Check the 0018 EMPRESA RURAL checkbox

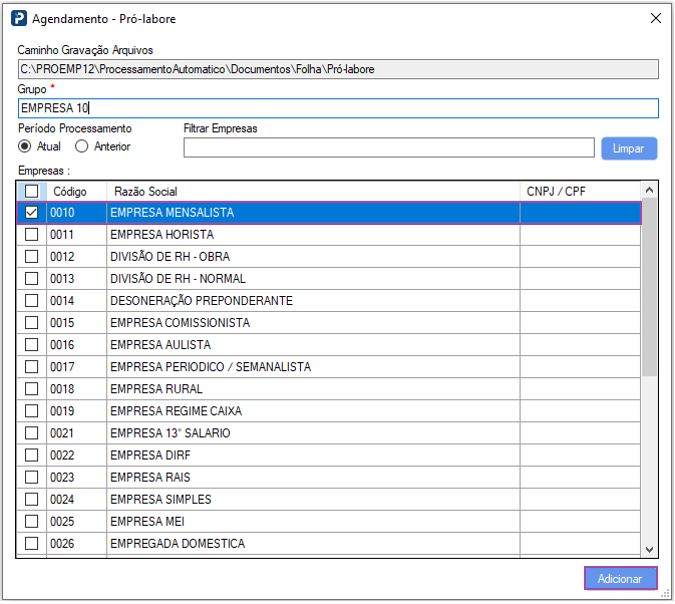pyautogui.click(x=31, y=389)
